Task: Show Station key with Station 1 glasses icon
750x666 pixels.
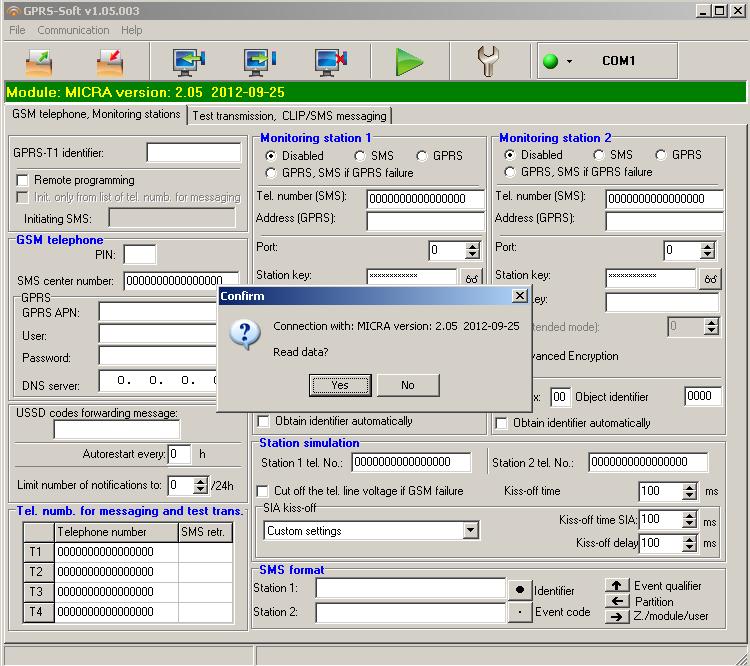Action: (x=471, y=278)
